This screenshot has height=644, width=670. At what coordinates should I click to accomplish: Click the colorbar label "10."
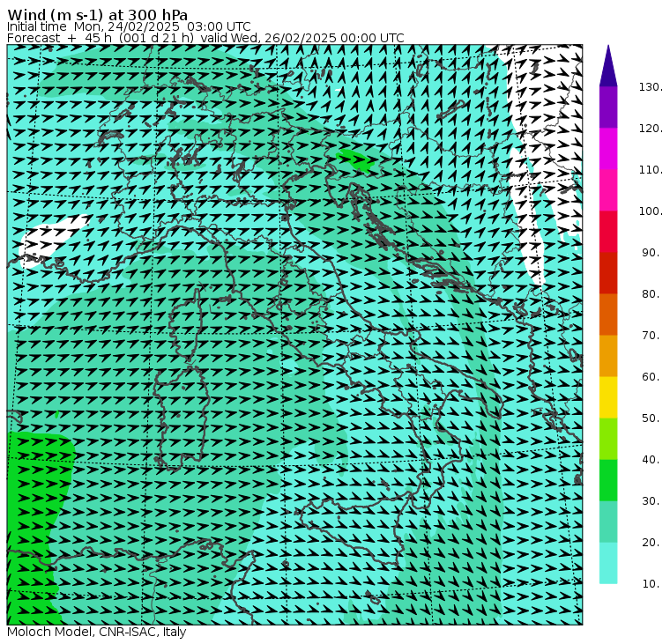[652, 584]
